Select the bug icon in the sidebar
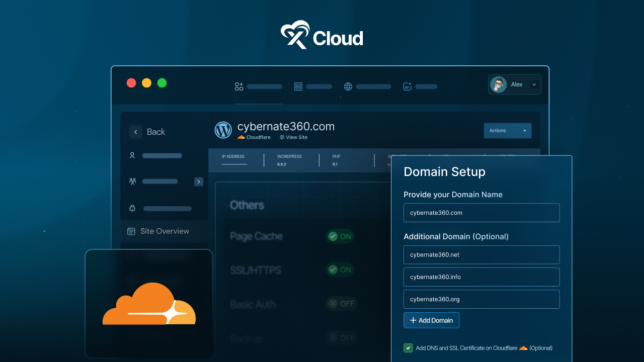 point(132,208)
